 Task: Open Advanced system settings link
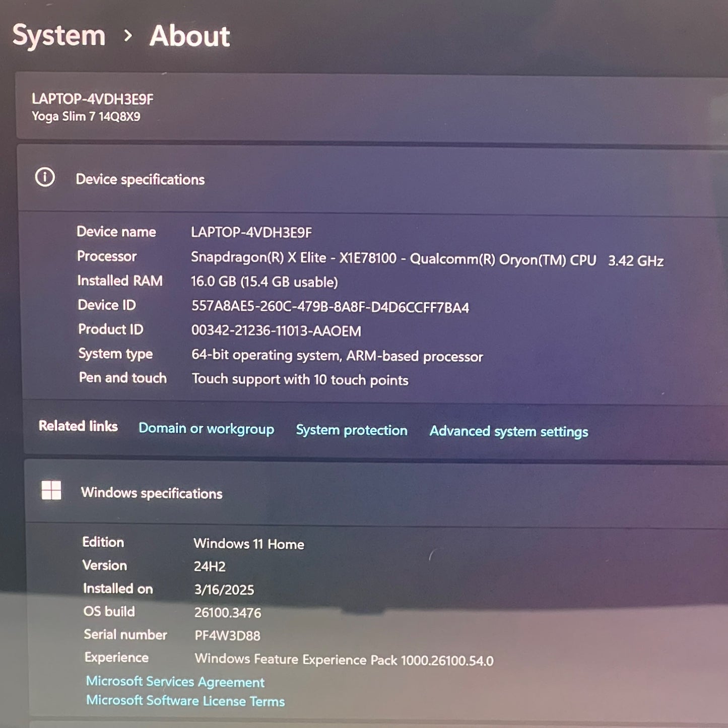tap(508, 432)
